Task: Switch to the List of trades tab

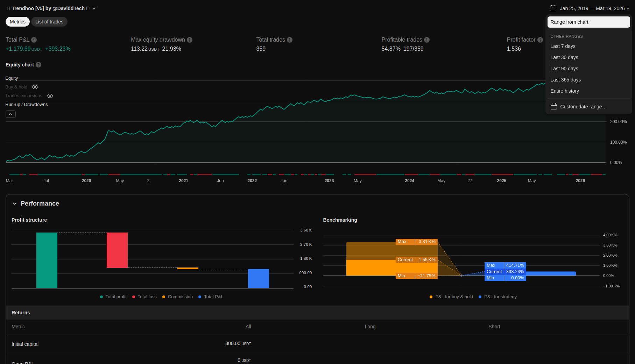Action: (x=49, y=22)
